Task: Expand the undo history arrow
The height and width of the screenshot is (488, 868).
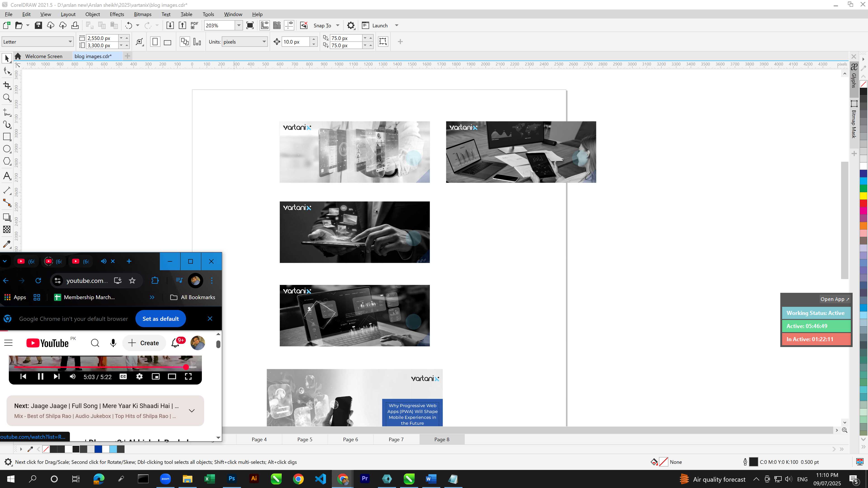Action: tap(137, 25)
